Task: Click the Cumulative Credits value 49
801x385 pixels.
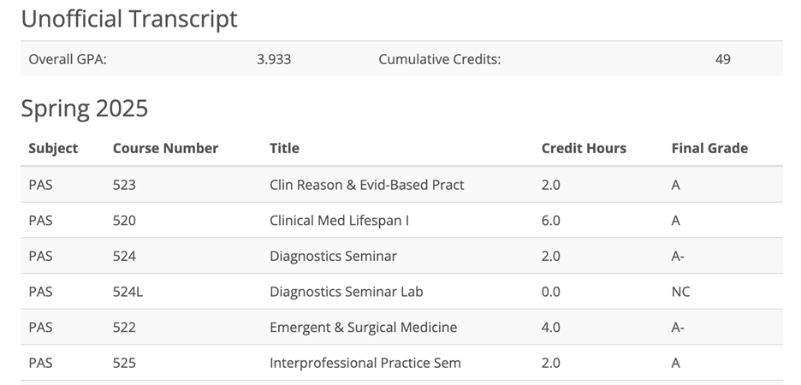Action: click(x=723, y=59)
